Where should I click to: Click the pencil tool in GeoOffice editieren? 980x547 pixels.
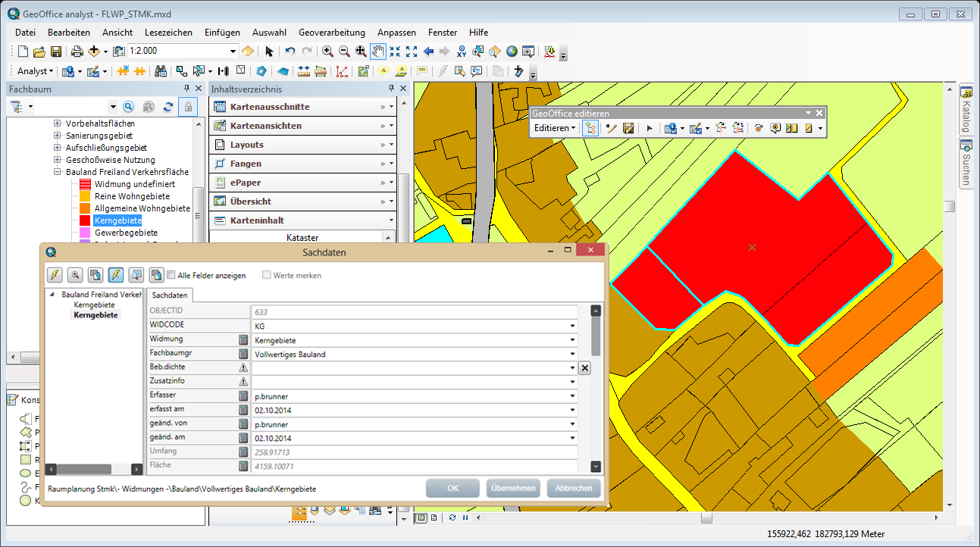pos(611,128)
